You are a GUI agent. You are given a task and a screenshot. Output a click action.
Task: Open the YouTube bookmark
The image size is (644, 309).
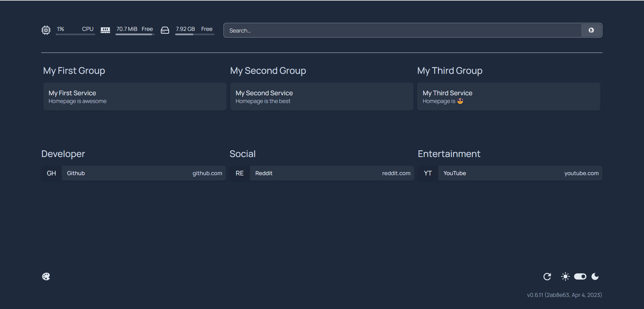pos(510,173)
